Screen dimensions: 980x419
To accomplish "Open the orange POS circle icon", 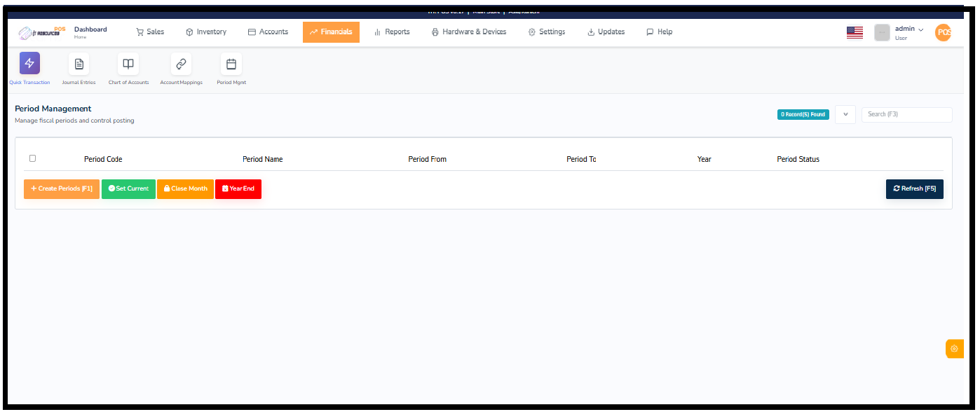I will 943,32.
